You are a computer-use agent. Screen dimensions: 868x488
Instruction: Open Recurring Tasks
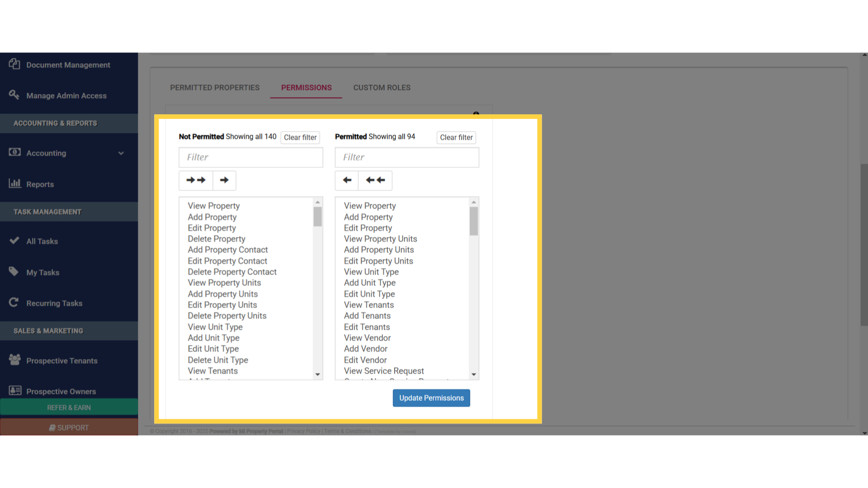54,303
